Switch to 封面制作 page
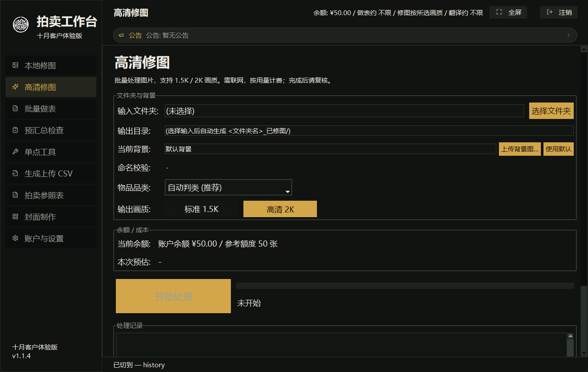Image resolution: width=588 pixels, height=372 pixels. (x=51, y=217)
